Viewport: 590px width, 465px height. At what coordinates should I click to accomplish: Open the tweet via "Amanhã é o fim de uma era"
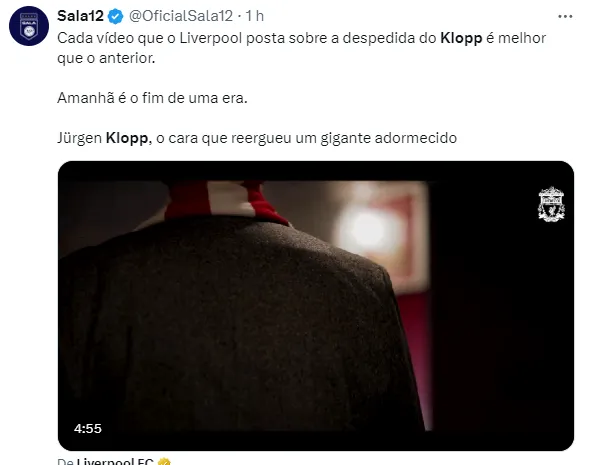152,98
